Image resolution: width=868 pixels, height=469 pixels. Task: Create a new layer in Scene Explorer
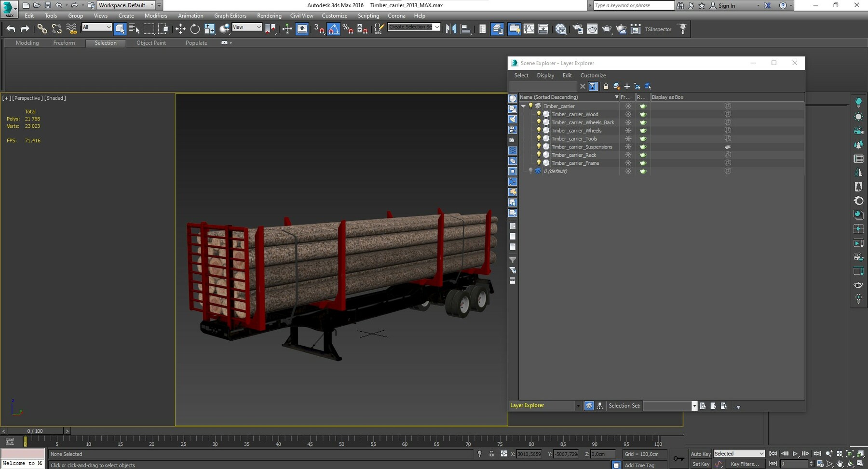[x=627, y=86]
